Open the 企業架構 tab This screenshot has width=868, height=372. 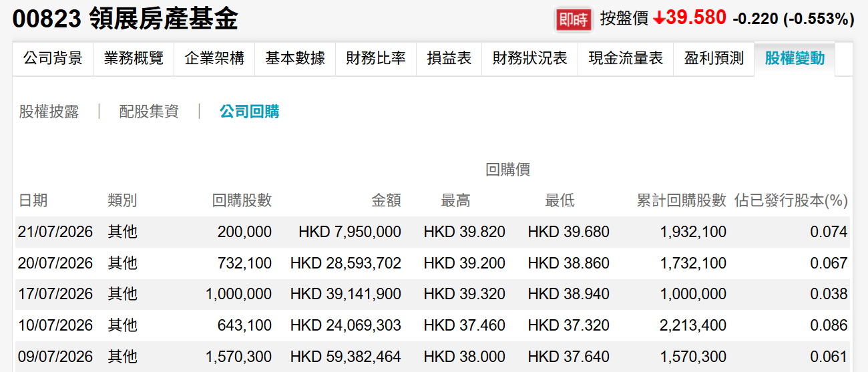pos(214,58)
